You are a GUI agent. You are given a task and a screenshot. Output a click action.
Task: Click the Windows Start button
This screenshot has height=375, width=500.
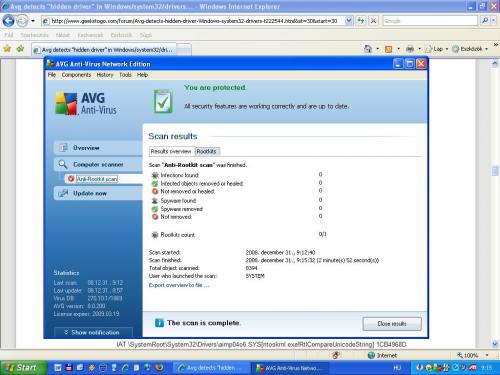(23, 368)
